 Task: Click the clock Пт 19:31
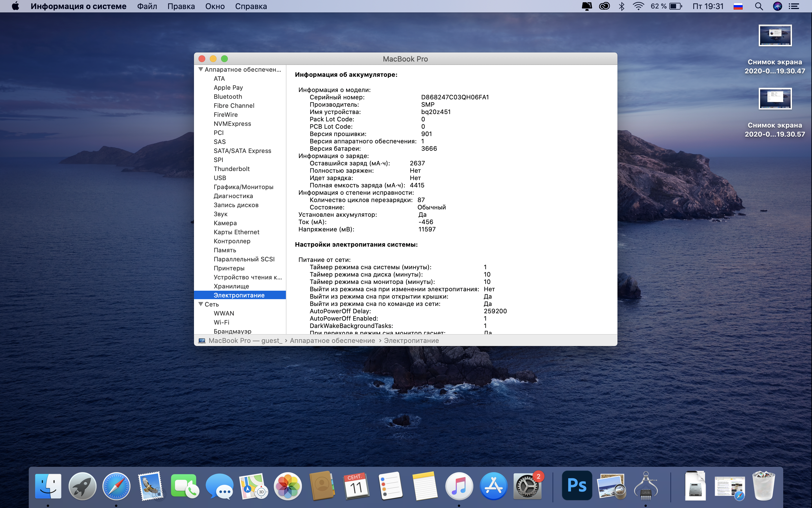tap(708, 6)
